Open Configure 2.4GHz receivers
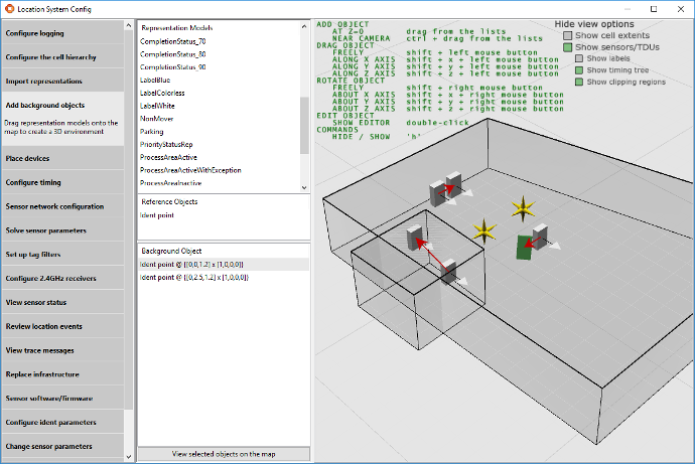Image resolution: width=695 pixels, height=464 pixels. pos(63,278)
